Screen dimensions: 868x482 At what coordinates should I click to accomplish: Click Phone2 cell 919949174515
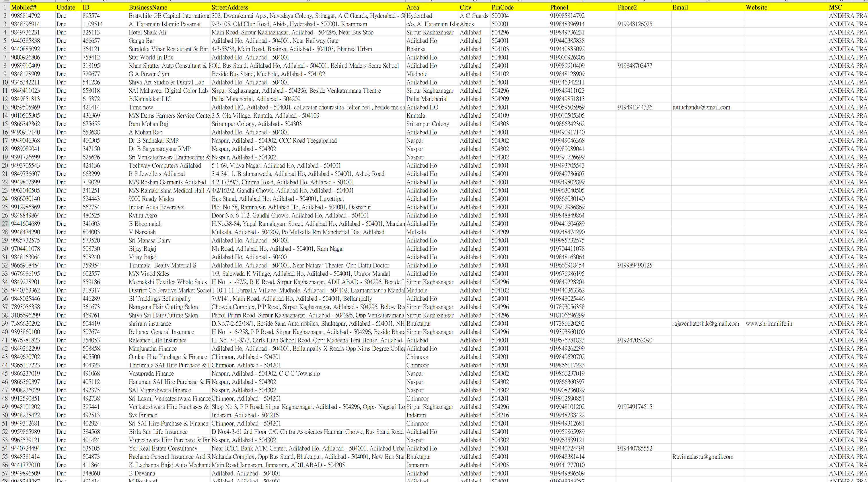[644, 407]
